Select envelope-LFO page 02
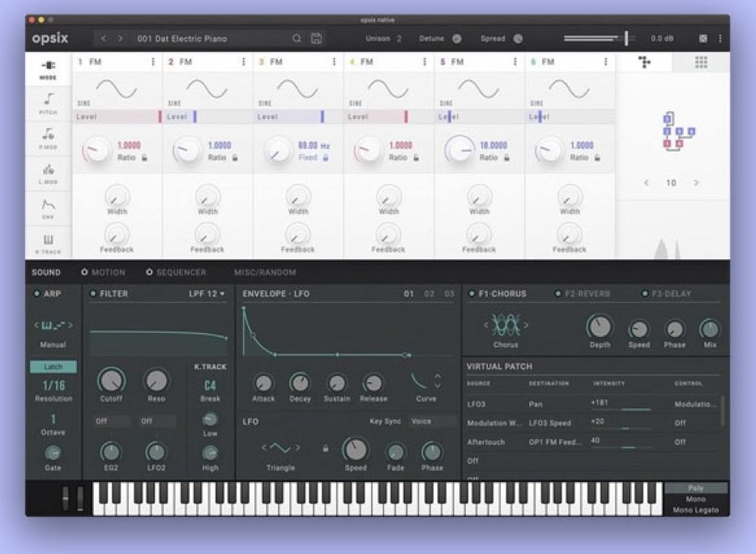This screenshot has height=554, width=756. 429,293
